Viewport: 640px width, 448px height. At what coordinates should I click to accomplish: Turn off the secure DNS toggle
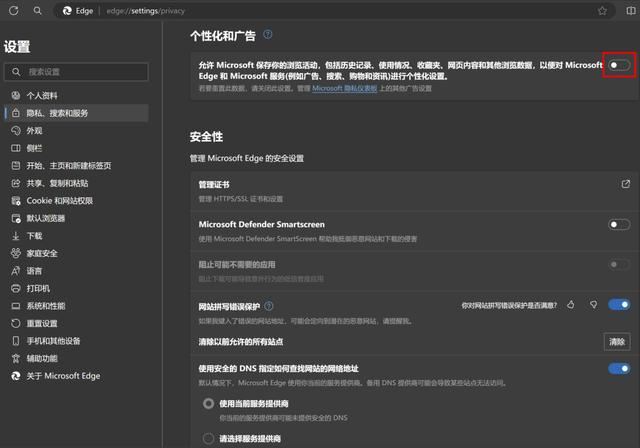(x=619, y=368)
